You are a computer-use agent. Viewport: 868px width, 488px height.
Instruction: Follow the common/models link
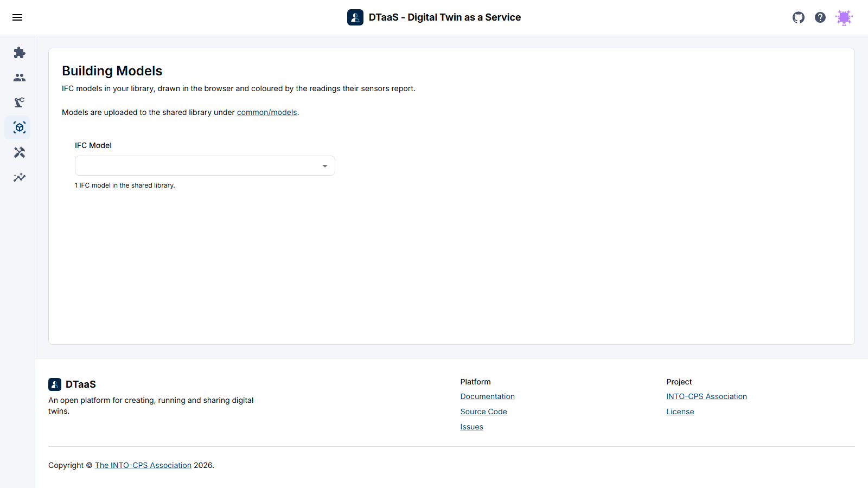pos(267,112)
